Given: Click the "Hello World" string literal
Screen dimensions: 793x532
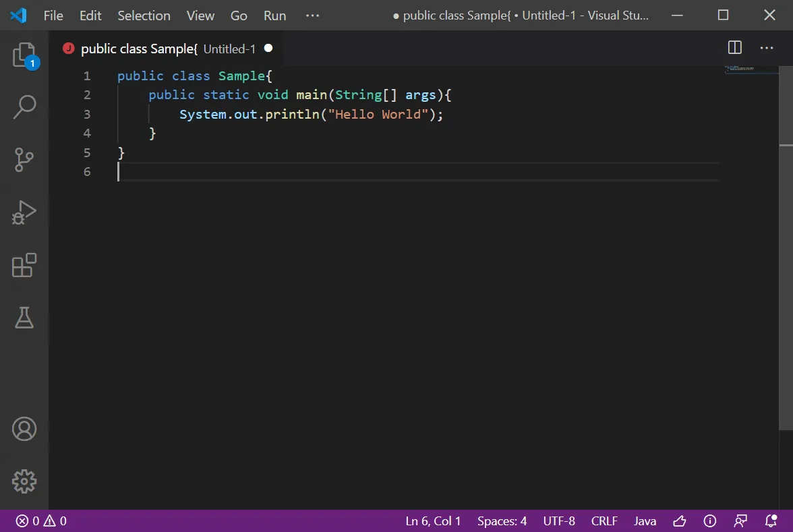Looking at the screenshot, I should (378, 115).
